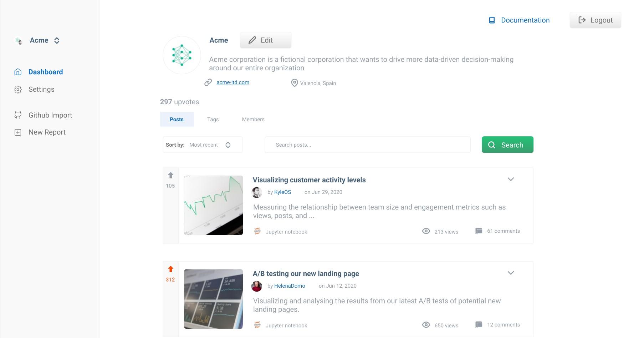Upvote the Visualizing customer activity levels post

[170, 175]
